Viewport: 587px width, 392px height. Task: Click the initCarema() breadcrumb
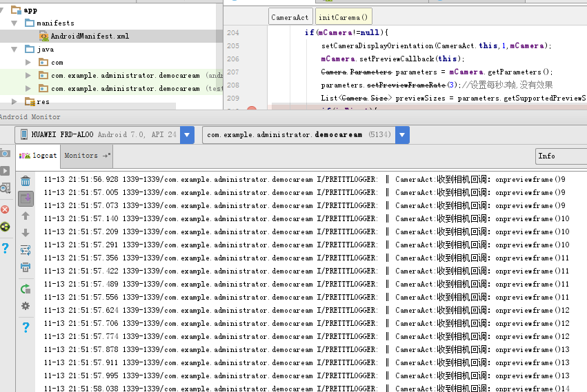click(x=343, y=17)
